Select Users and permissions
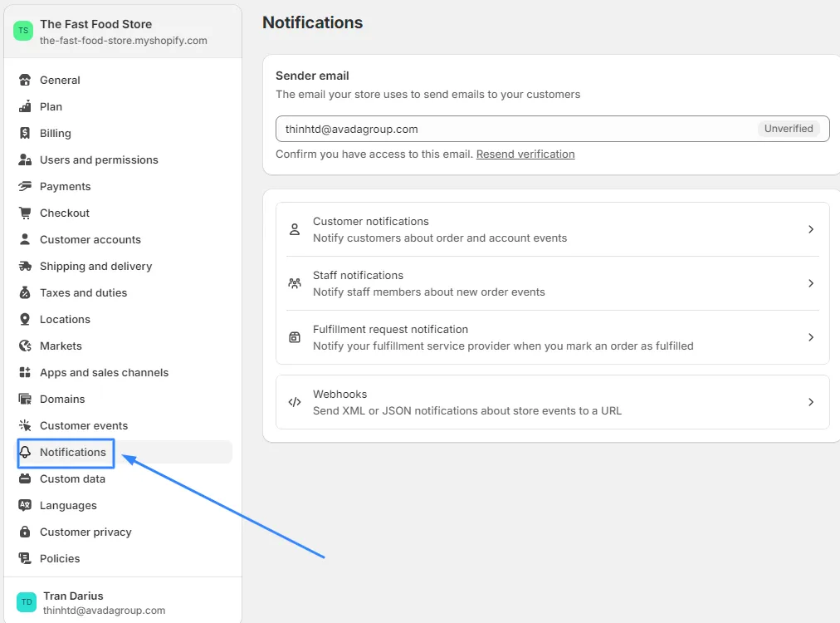 coord(99,159)
